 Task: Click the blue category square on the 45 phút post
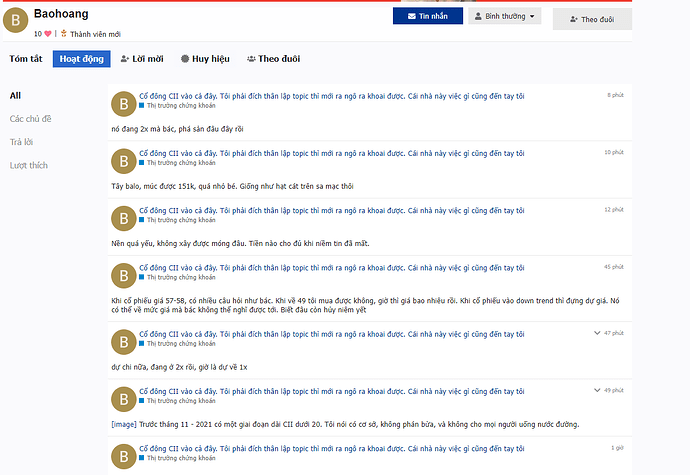pos(142,277)
